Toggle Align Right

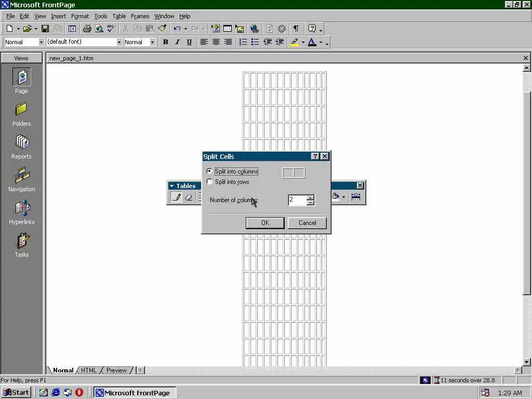[x=228, y=42]
